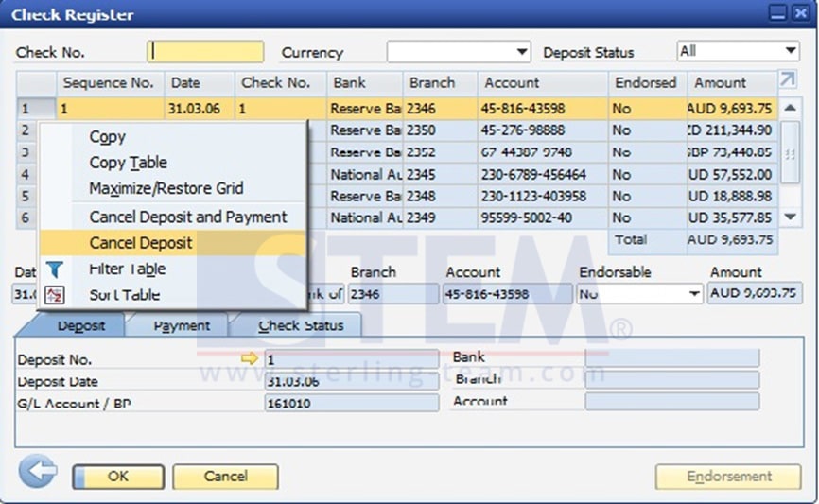Viewport: 819px width, 504px height.
Task: Click the Amount column header
Action: pos(732,83)
